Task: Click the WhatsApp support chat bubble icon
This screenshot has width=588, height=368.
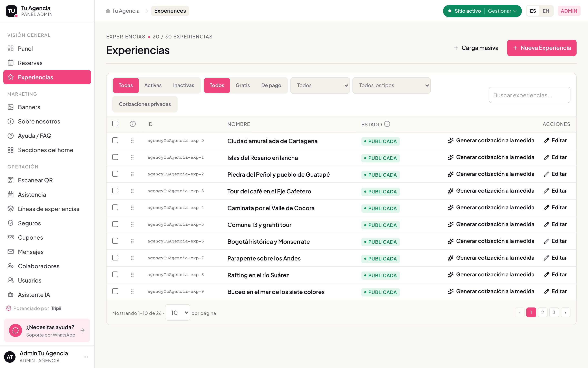Action: (x=16, y=331)
